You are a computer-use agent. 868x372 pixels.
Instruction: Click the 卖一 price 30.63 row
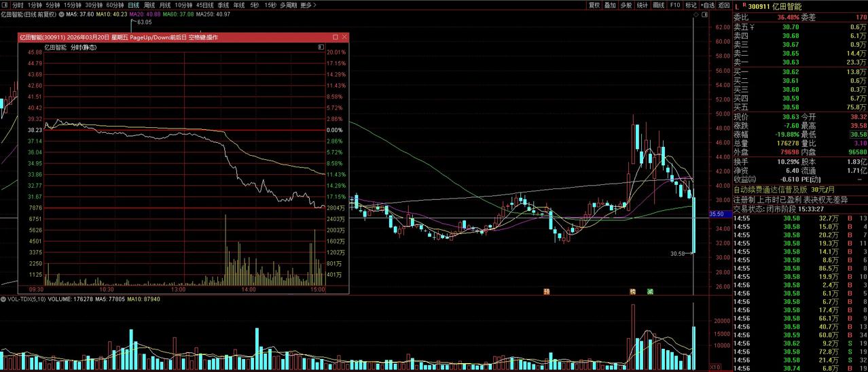tap(800, 62)
